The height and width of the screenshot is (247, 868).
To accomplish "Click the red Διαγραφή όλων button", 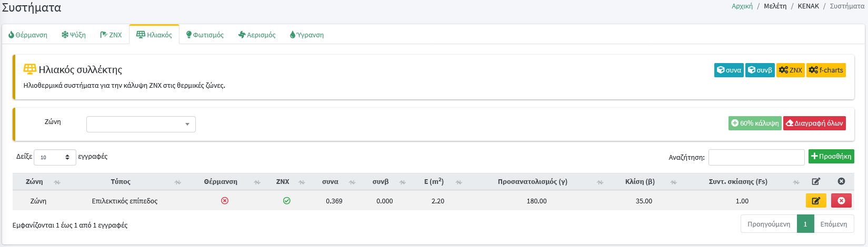I will [x=814, y=123].
